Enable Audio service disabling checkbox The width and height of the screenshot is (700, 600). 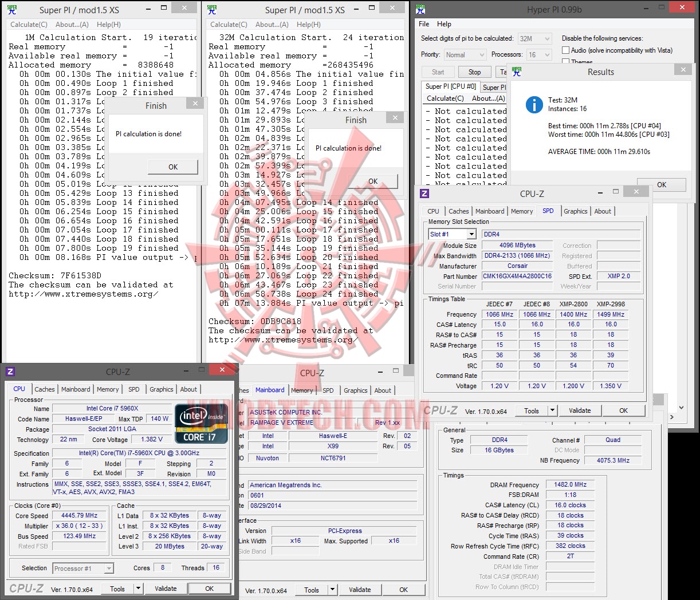pyautogui.click(x=566, y=50)
